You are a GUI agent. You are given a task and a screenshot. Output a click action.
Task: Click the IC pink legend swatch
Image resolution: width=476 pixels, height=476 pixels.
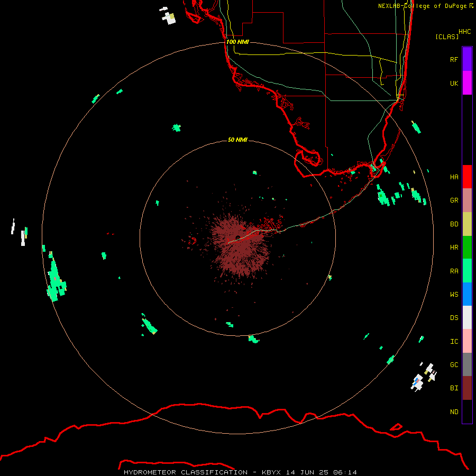(x=467, y=341)
